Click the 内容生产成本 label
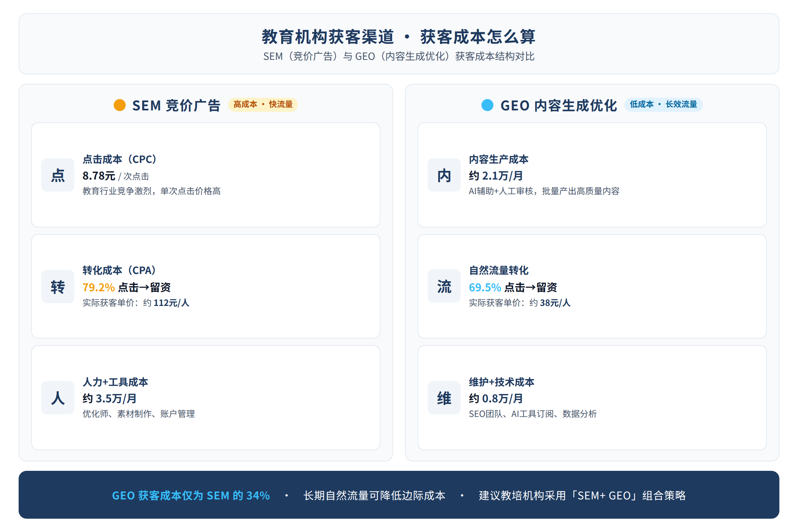This screenshot has height=532, width=798. pos(498,159)
